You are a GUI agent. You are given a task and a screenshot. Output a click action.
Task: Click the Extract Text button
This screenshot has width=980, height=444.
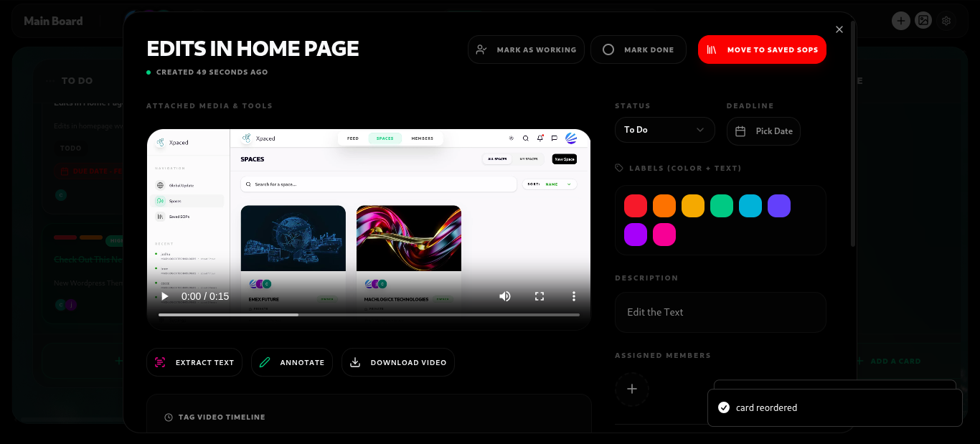(194, 362)
